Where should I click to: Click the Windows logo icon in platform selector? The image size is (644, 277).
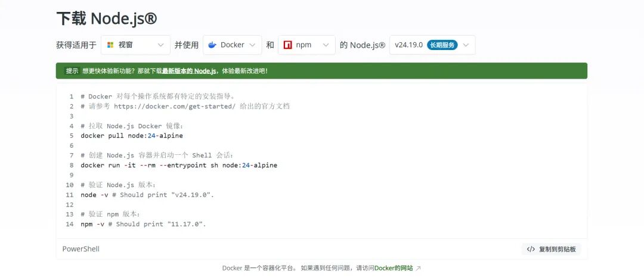point(110,45)
